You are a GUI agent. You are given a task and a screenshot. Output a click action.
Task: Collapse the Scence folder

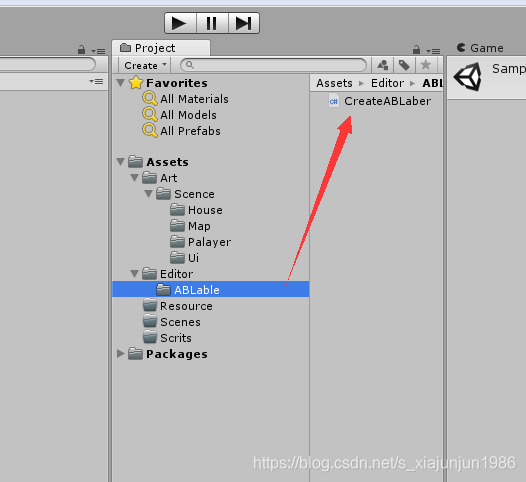[x=149, y=194]
